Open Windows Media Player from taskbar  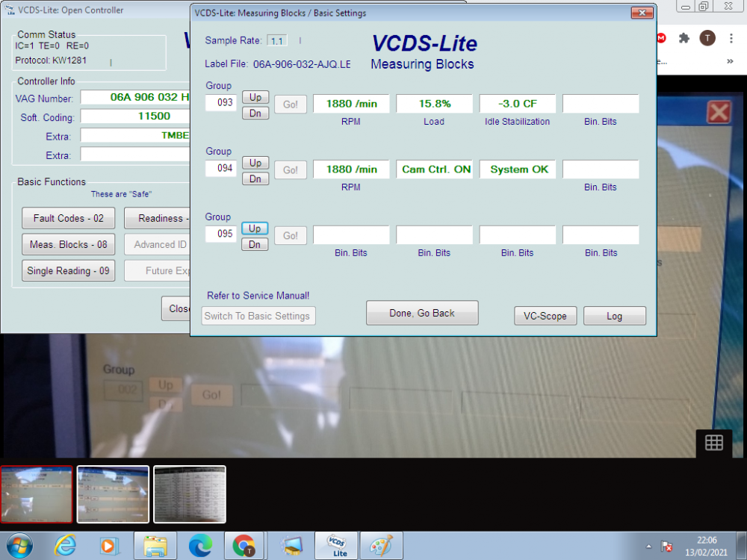pos(108,546)
